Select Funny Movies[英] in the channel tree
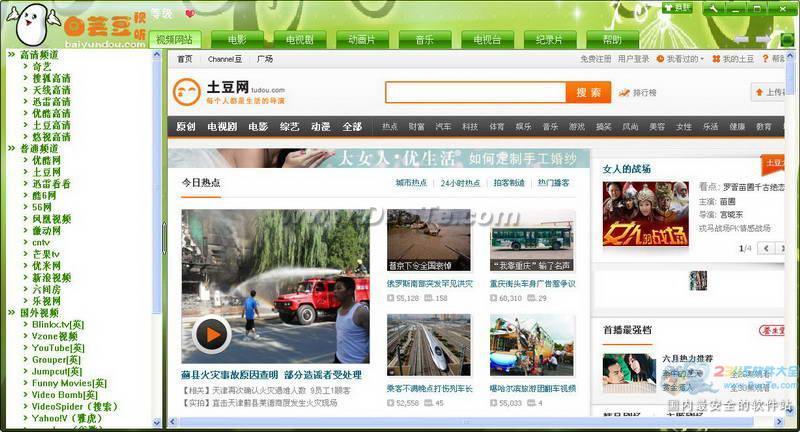This screenshot has height=432, width=800. [x=69, y=383]
